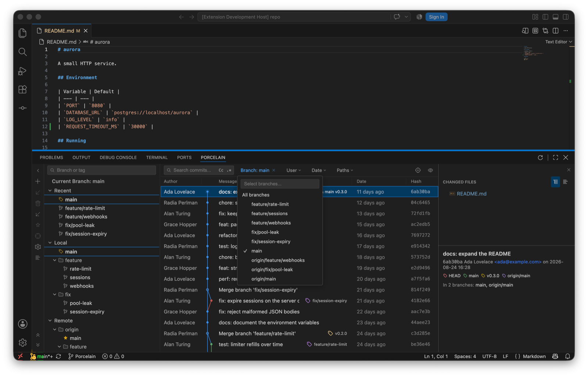588x377 pixels.
Task: Focus the Branch or tag search field
Action: pos(101,170)
